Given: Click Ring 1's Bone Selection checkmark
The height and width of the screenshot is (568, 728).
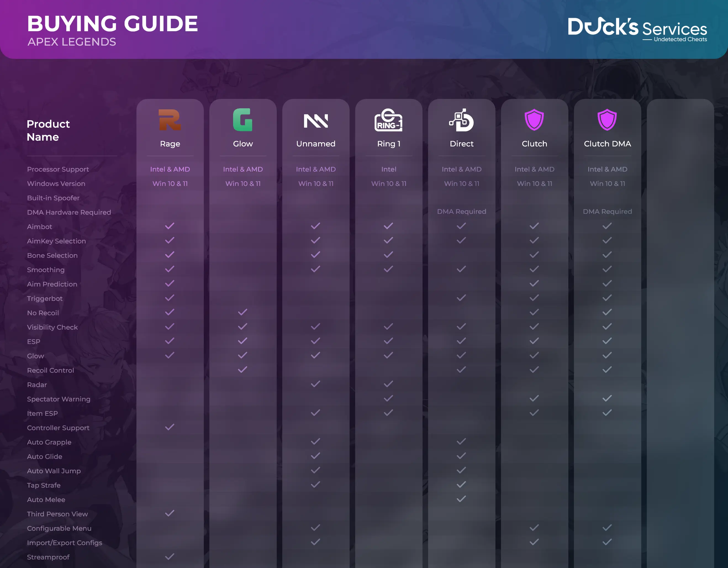Looking at the screenshot, I should (x=388, y=255).
